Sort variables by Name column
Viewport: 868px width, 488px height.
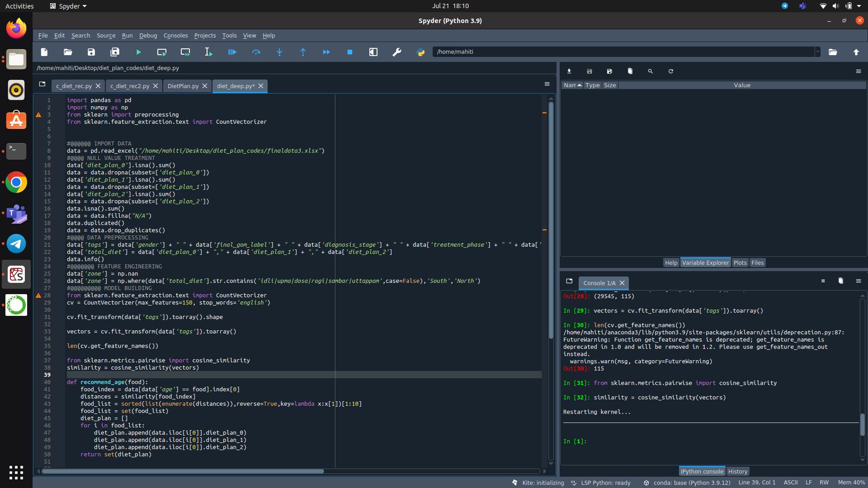click(572, 85)
